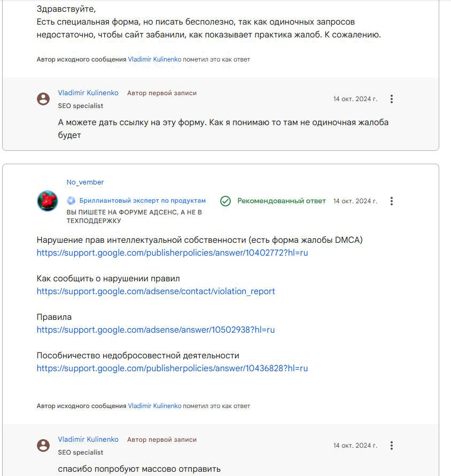Click the Vladimir Kulinenko link under the "Здравствуйте" answer
This screenshot has width=451, height=476.
point(154,59)
